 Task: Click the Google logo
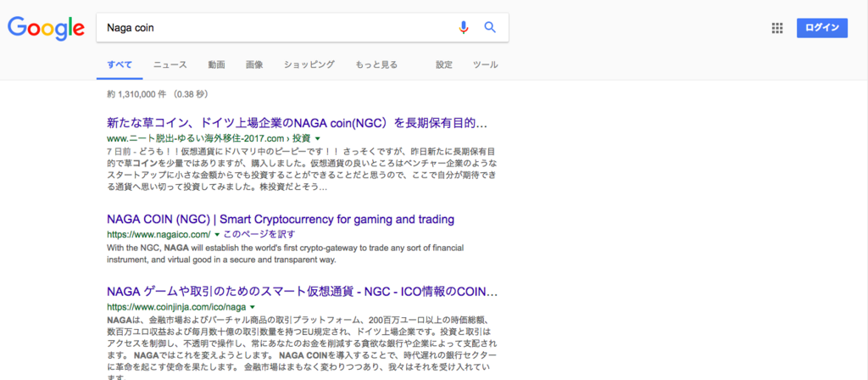[x=46, y=28]
